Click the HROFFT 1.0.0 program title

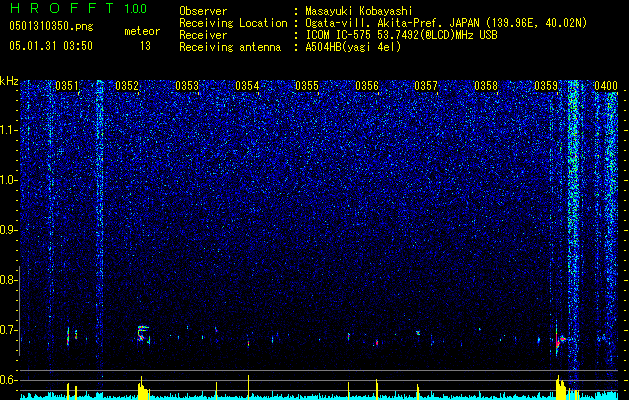78,8
